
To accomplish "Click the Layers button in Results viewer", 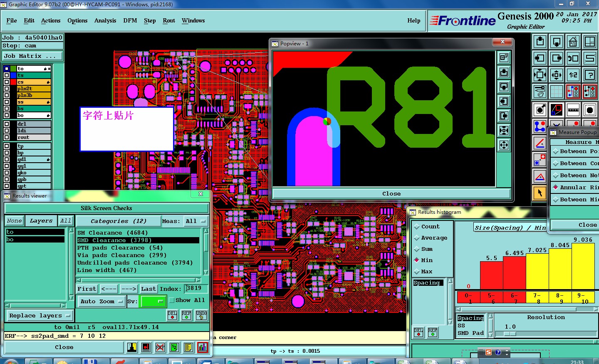I will [41, 221].
